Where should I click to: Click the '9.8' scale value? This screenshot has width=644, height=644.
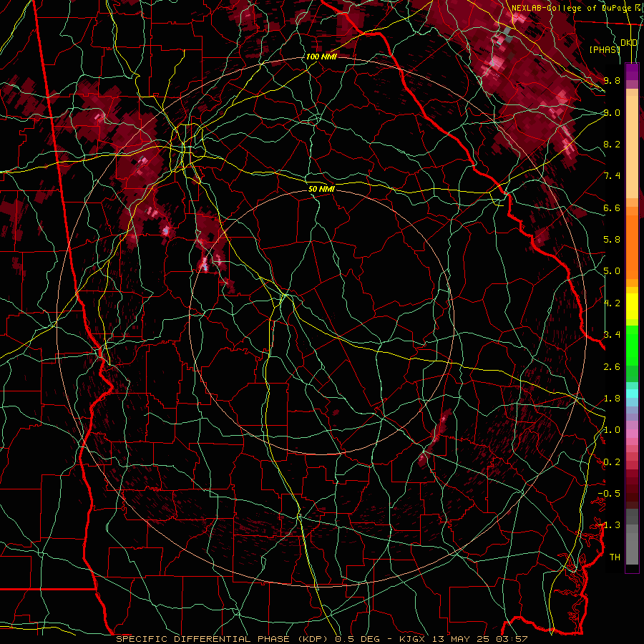click(612, 80)
